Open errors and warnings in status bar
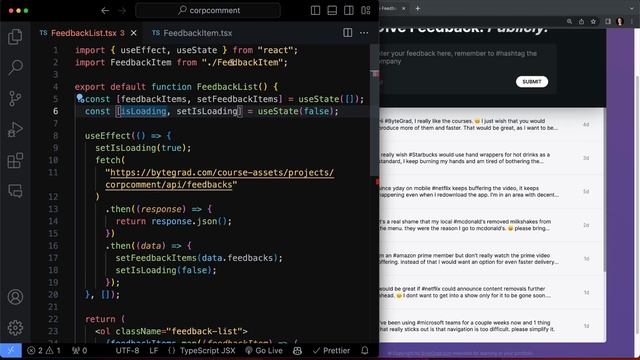Image resolution: width=640 pixels, height=360 pixels. [44, 350]
